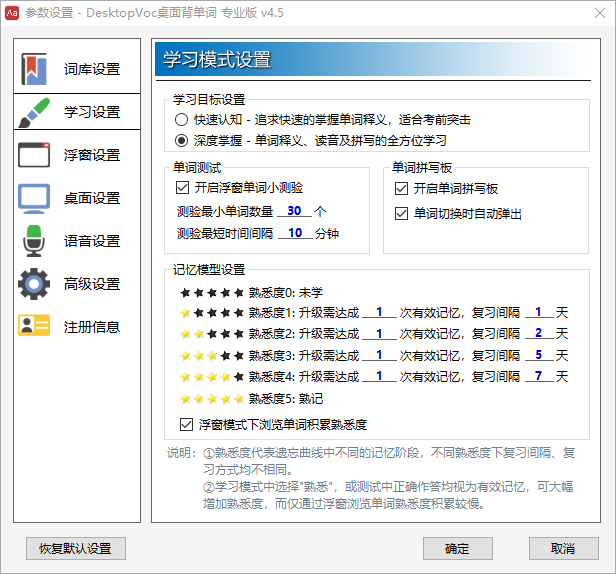The width and height of the screenshot is (616, 574).
Task: Edit 熟悉度3 review interval value 5
Action: [539, 355]
